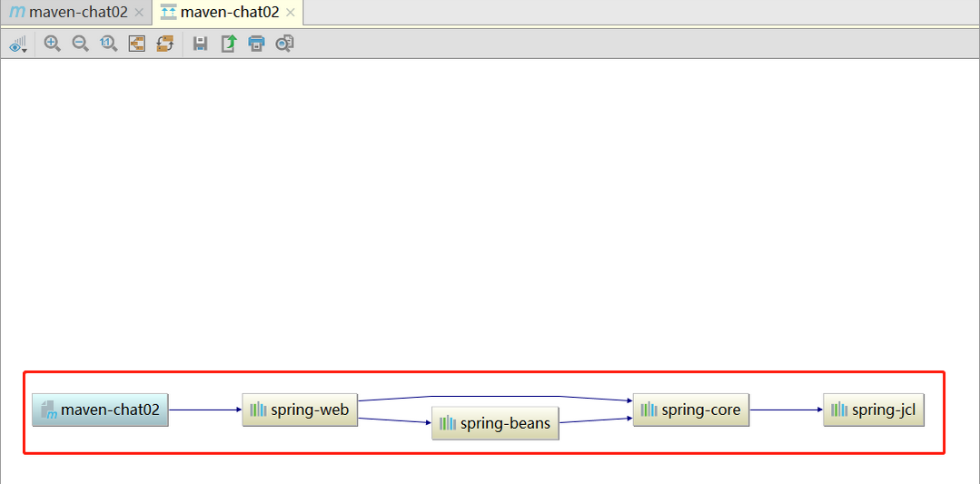Export diagram to file icon
Image resolution: width=980 pixels, height=484 pixels.
tap(229, 44)
